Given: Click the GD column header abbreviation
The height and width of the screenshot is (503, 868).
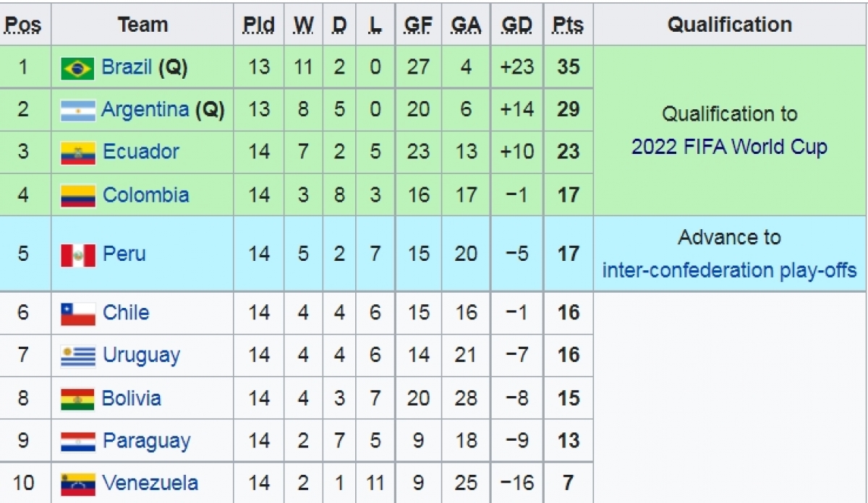Looking at the screenshot, I should pyautogui.click(x=516, y=25).
